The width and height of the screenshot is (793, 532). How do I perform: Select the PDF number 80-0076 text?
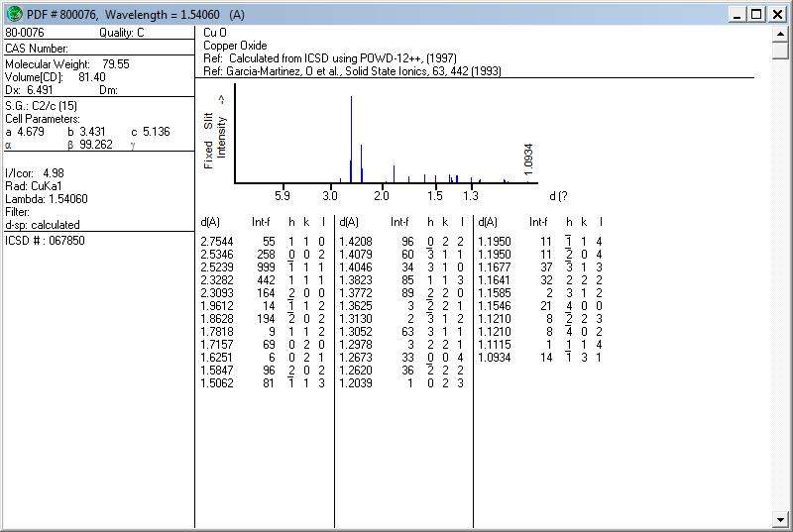pos(25,33)
